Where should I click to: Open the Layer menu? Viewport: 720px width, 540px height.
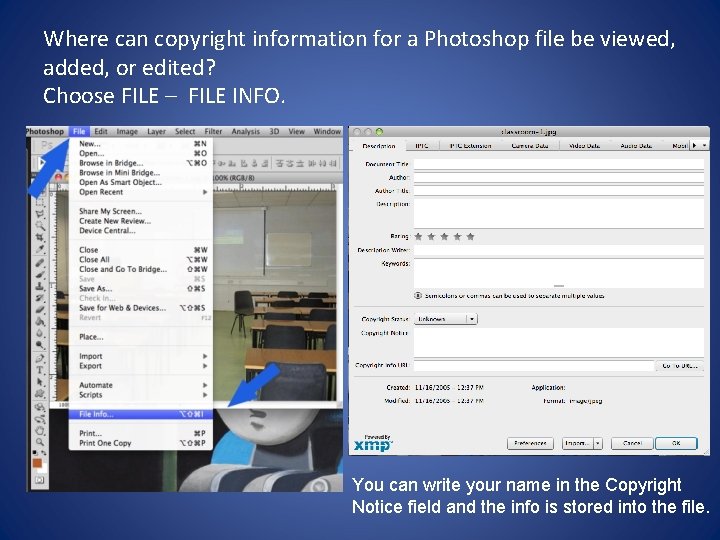(156, 131)
